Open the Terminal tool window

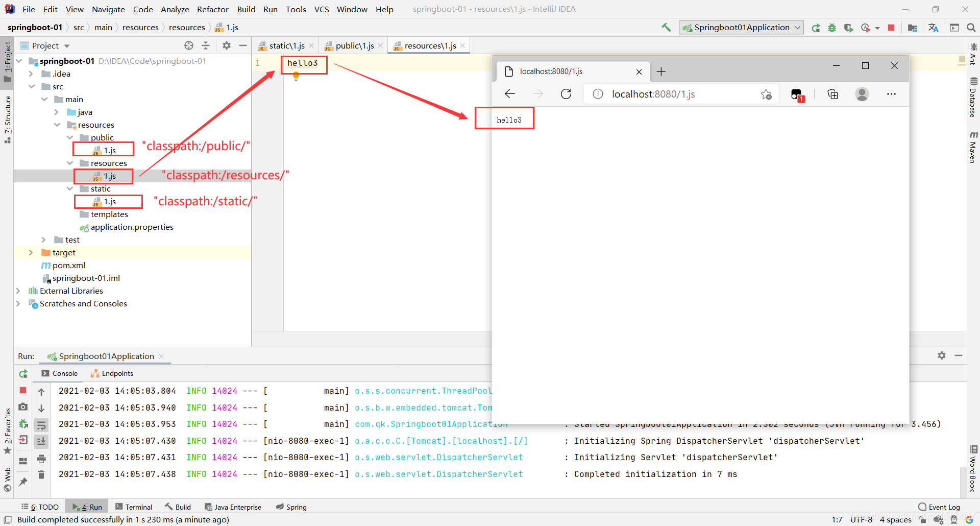click(134, 507)
